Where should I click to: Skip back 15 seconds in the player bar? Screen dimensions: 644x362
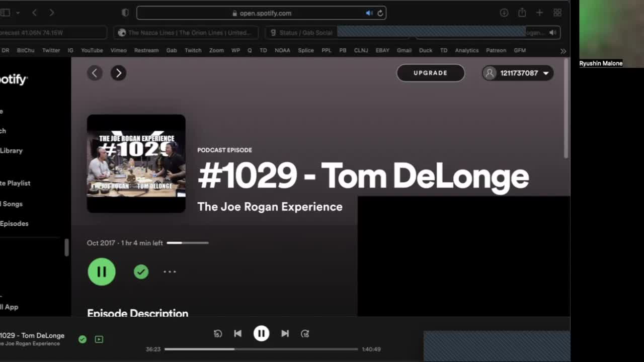pyautogui.click(x=217, y=333)
